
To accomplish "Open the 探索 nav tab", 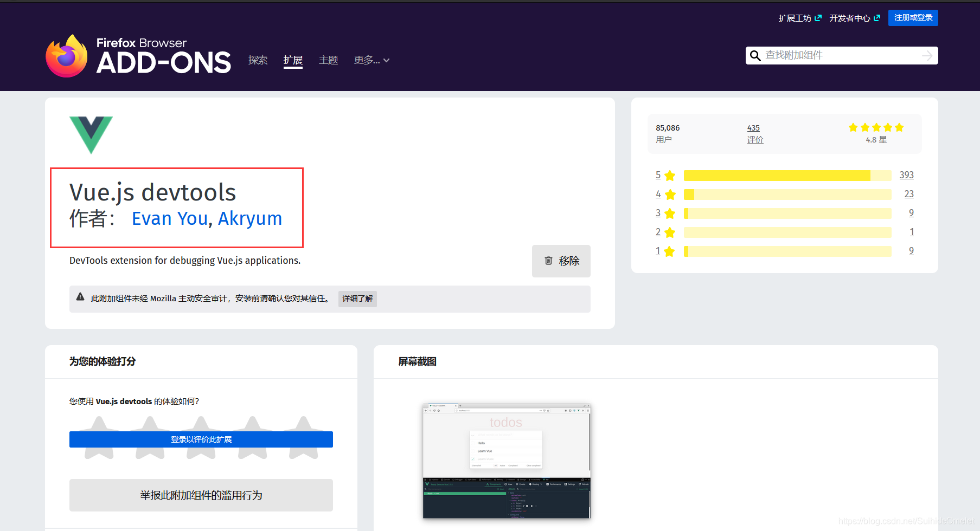I will point(258,60).
